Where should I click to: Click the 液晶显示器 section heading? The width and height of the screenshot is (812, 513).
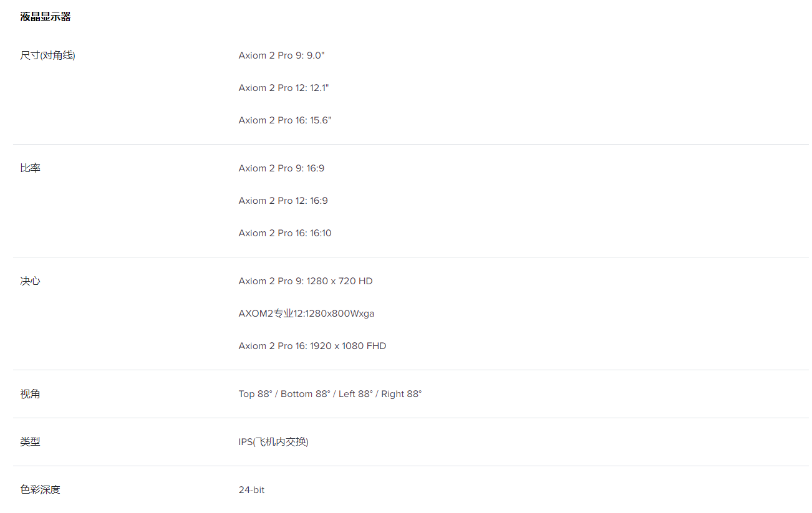[x=46, y=17]
